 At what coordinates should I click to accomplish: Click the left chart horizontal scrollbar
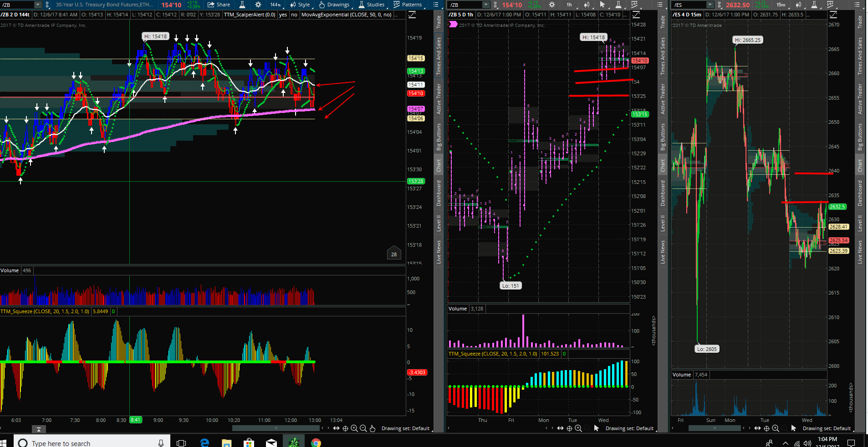pyautogui.click(x=276, y=428)
